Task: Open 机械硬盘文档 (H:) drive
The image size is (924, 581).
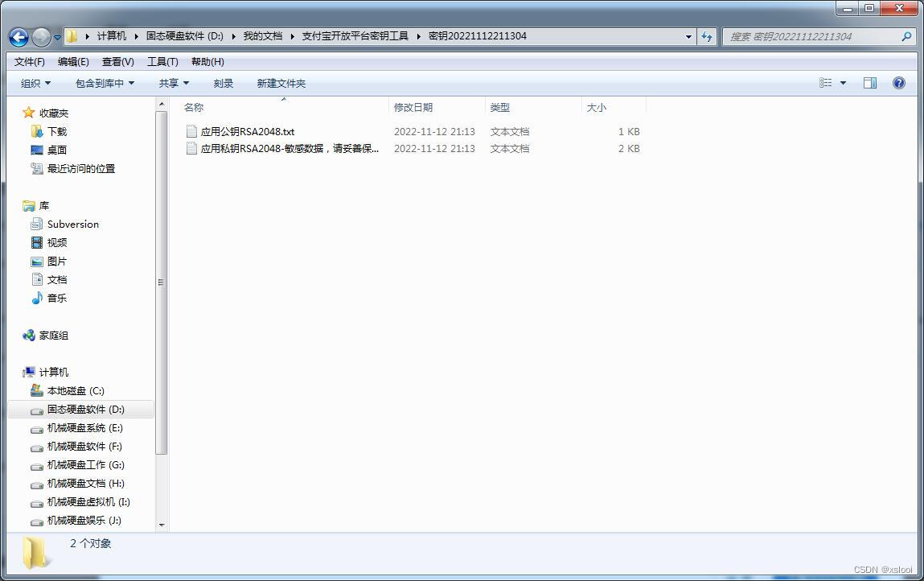Action: [x=85, y=483]
